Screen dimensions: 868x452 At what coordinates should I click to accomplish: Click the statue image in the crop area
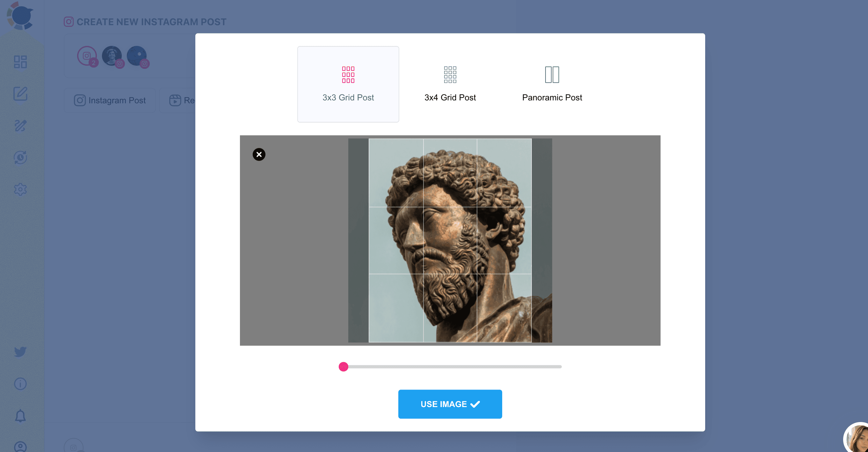click(x=450, y=240)
